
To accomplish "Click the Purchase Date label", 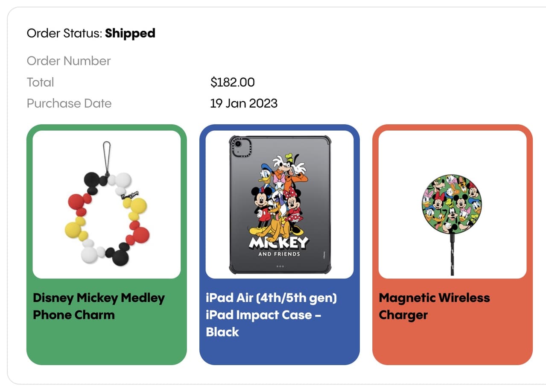I will click(x=69, y=103).
